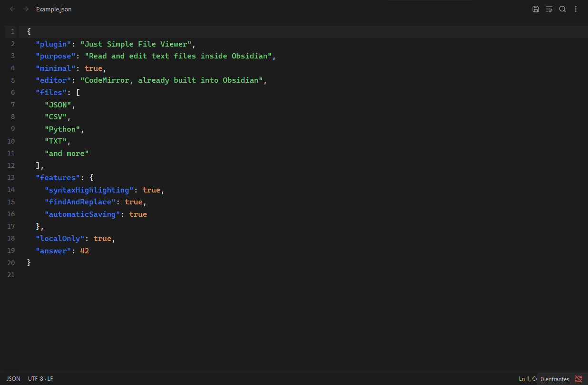Click the red sync disabled icon
The width and height of the screenshot is (588, 385).
(578, 379)
